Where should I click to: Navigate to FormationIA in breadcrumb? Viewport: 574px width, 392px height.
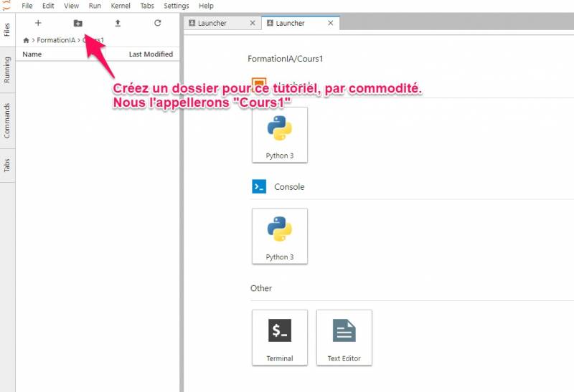pos(57,40)
